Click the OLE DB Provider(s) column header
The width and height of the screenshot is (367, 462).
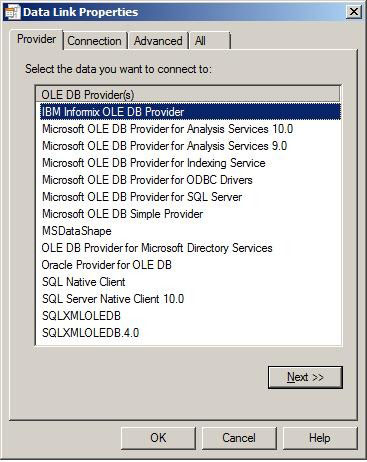click(x=188, y=94)
